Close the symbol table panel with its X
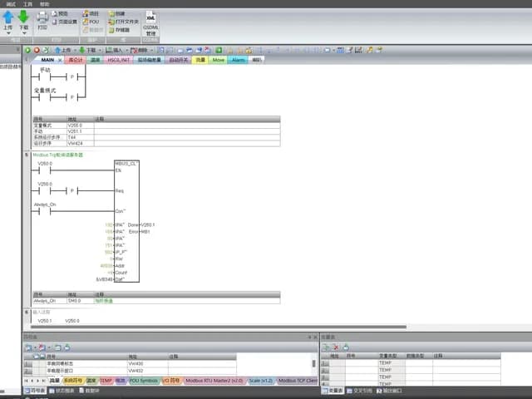This screenshot has height=399, width=532. [x=315, y=337]
